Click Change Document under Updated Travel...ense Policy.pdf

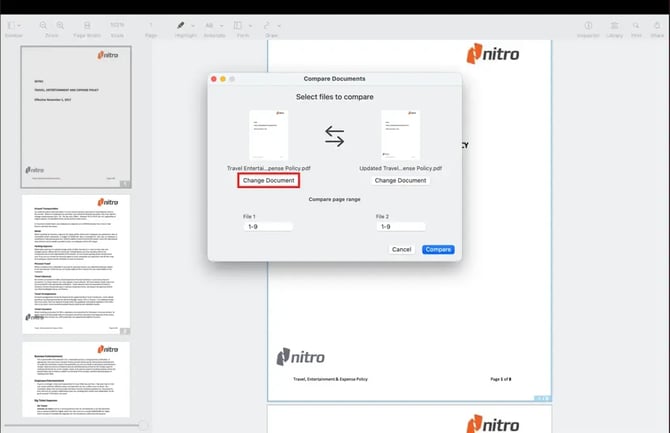click(400, 180)
